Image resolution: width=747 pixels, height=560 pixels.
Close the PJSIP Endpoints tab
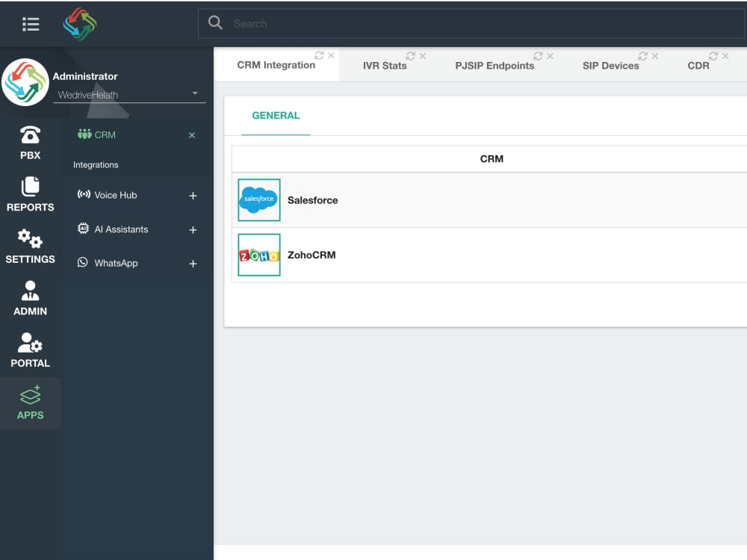click(x=551, y=56)
